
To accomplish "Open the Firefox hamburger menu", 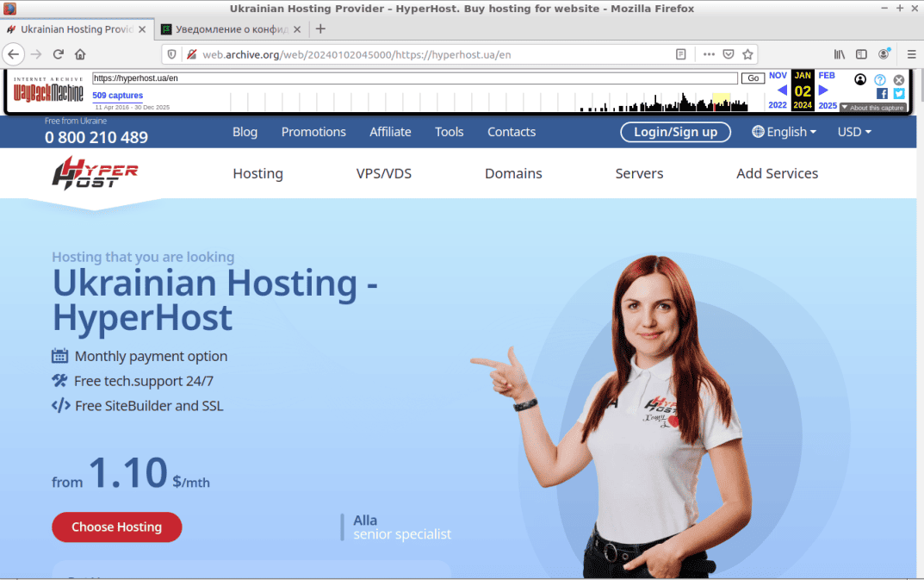I will [x=911, y=54].
